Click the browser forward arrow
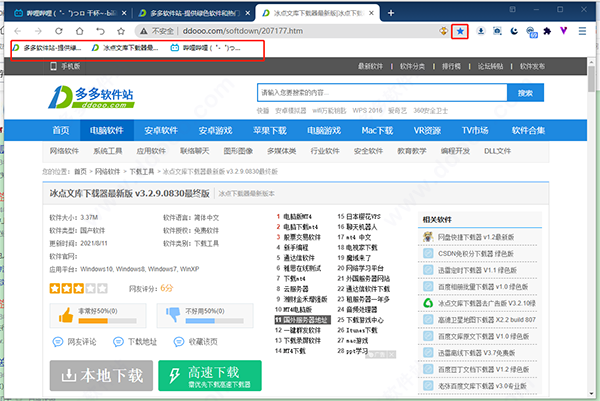Screen dimensions: 600x401 pyautogui.click(x=38, y=31)
